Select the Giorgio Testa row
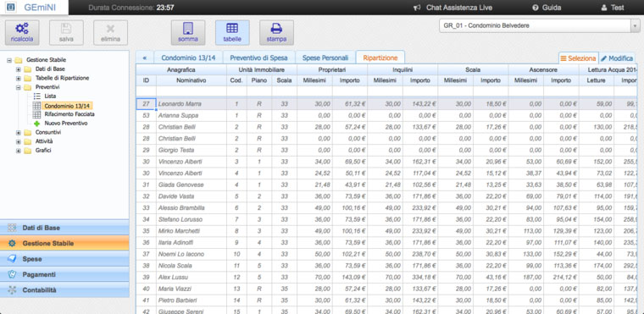 click(386, 150)
